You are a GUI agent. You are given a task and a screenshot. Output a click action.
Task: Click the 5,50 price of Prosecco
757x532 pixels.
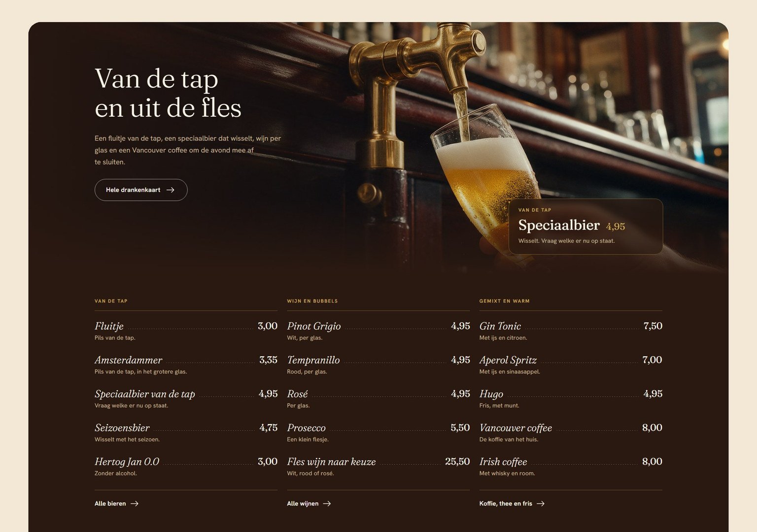pos(460,428)
